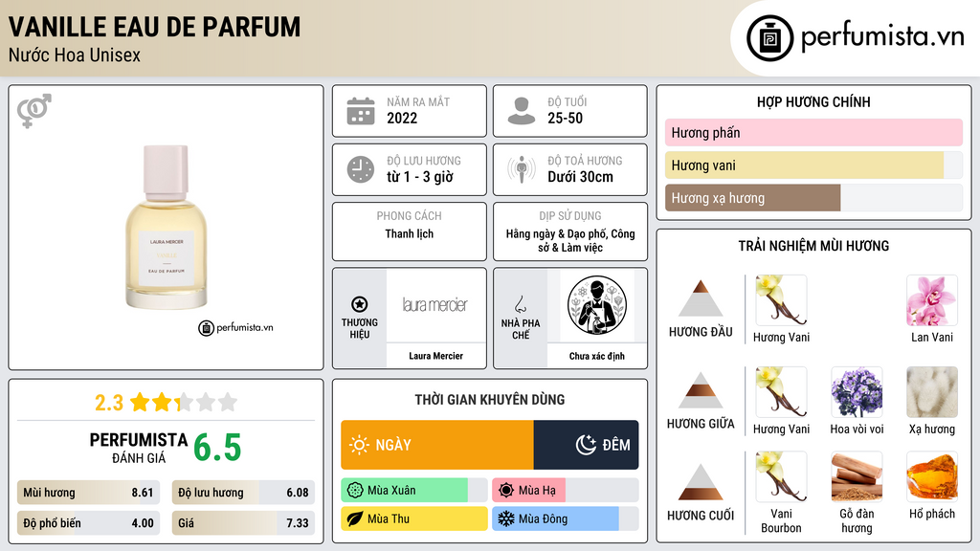Image resolution: width=980 pixels, height=551 pixels.
Task: Click the snowflake icon for Mùa Đông
Action: point(506,518)
